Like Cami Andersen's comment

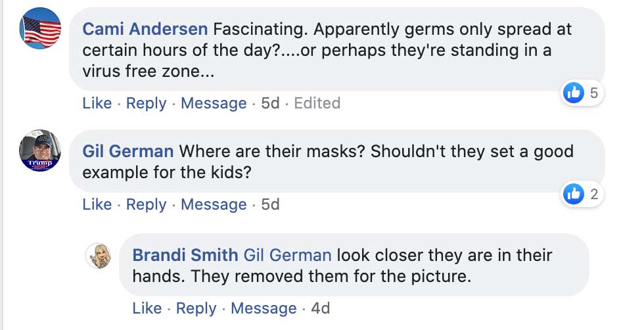point(97,103)
